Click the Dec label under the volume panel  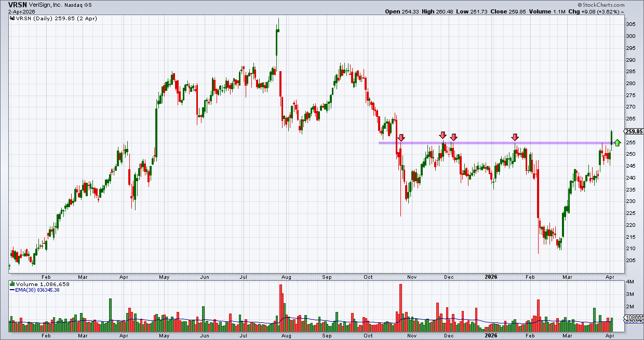coord(450,336)
